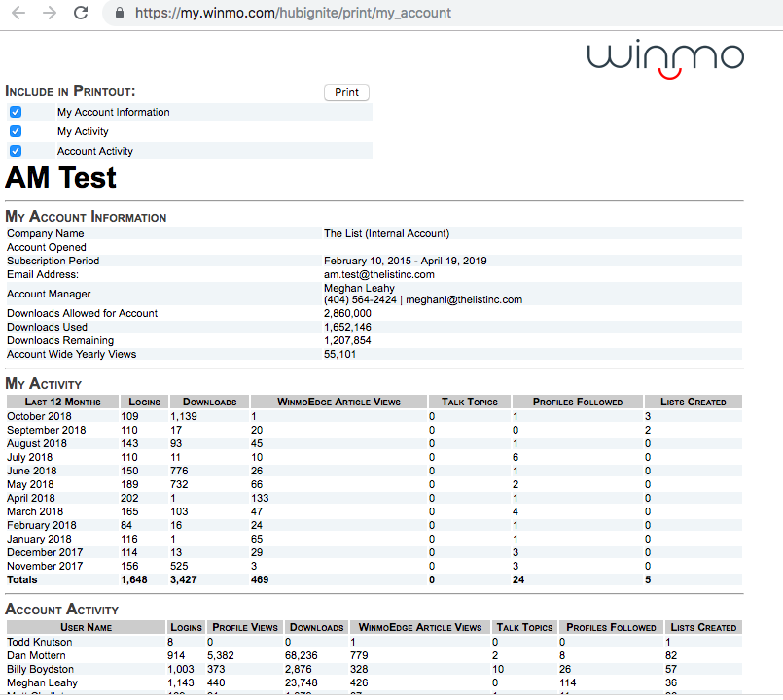Click Account Wide Yearly Views value 55,101

pos(340,354)
